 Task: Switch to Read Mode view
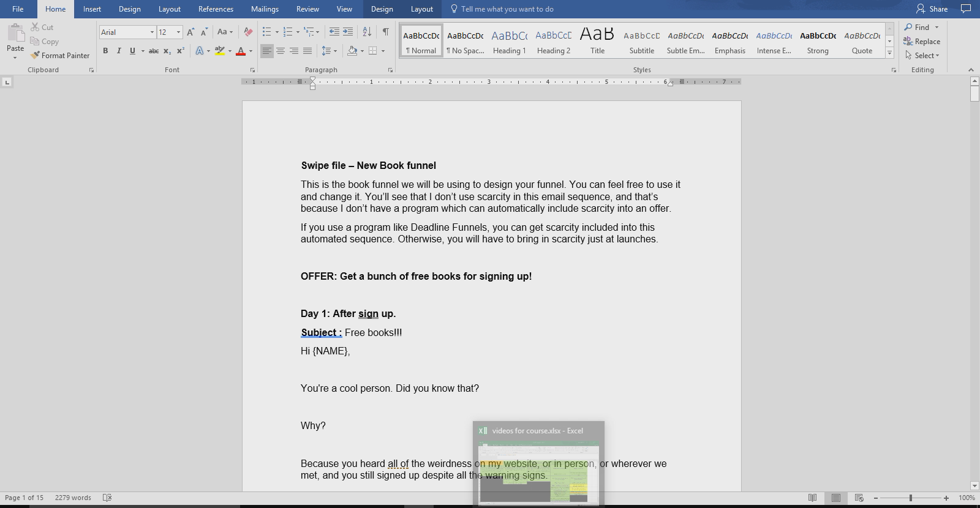coord(812,498)
